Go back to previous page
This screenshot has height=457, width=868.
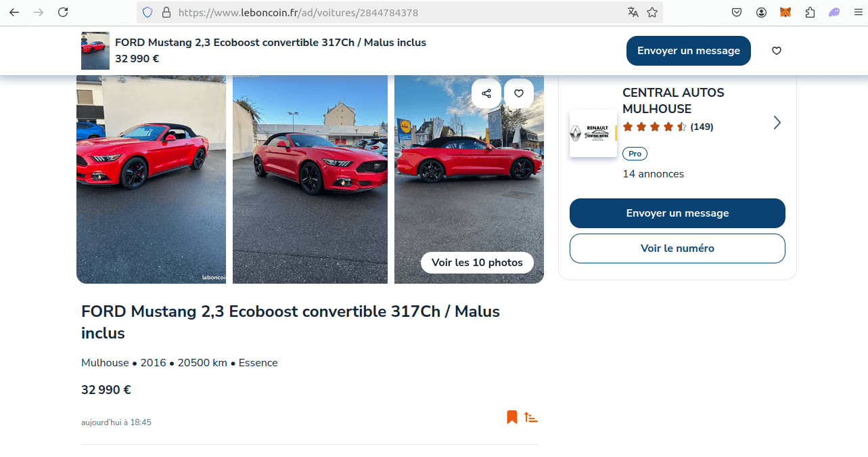click(x=14, y=12)
